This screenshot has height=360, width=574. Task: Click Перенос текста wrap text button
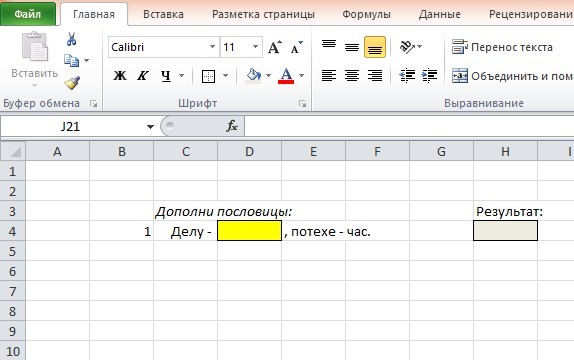point(502,47)
